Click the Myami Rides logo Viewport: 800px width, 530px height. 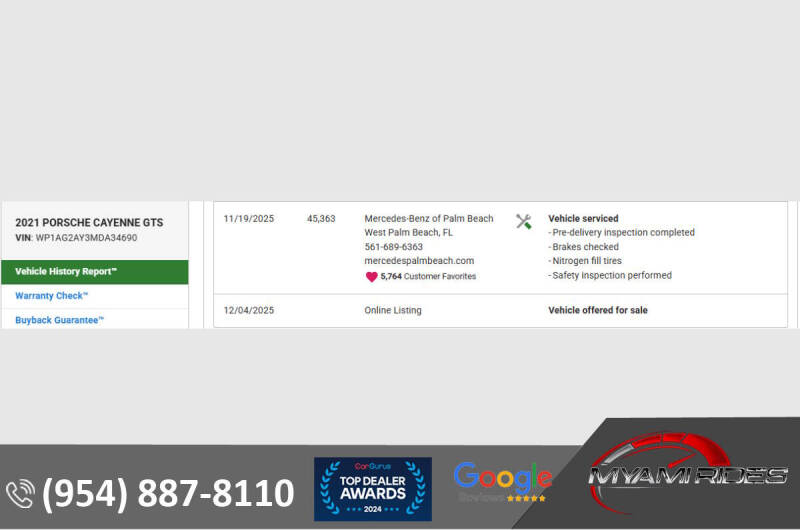pos(687,475)
